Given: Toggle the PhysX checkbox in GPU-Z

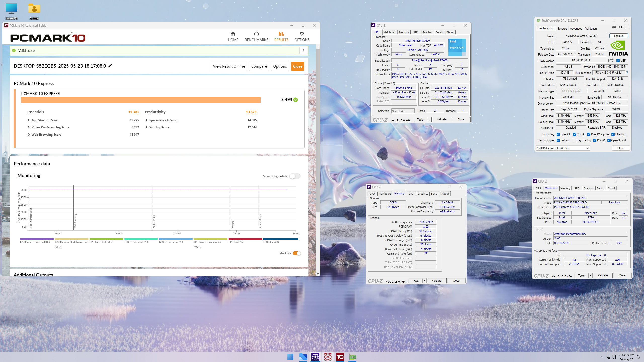Looking at the screenshot, I should [595, 140].
